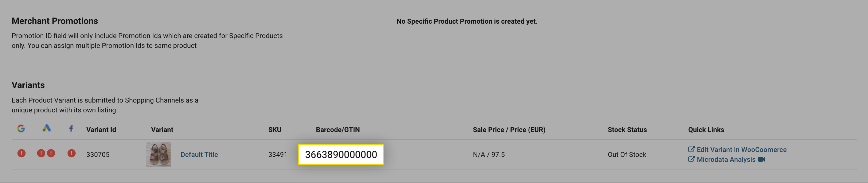The width and height of the screenshot is (868, 183).
Task: Click external-link icon before Microdata Analysis
Action: 691,159
